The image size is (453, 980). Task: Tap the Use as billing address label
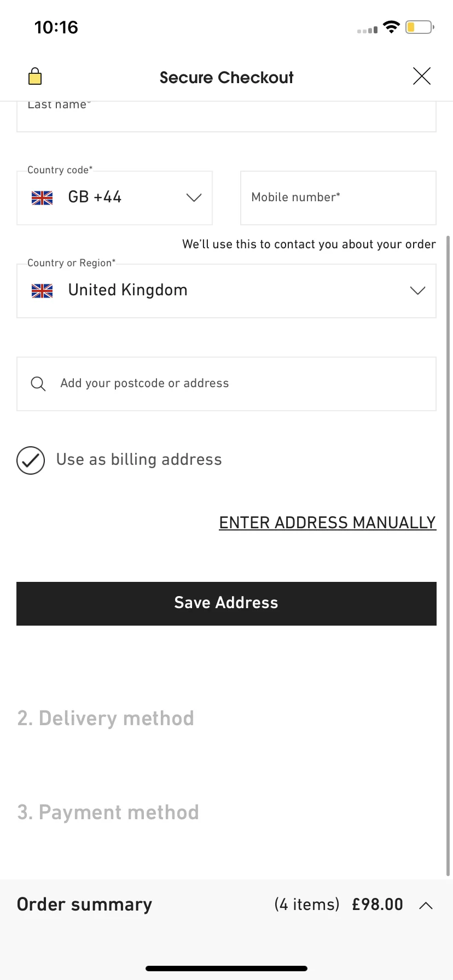[139, 459]
